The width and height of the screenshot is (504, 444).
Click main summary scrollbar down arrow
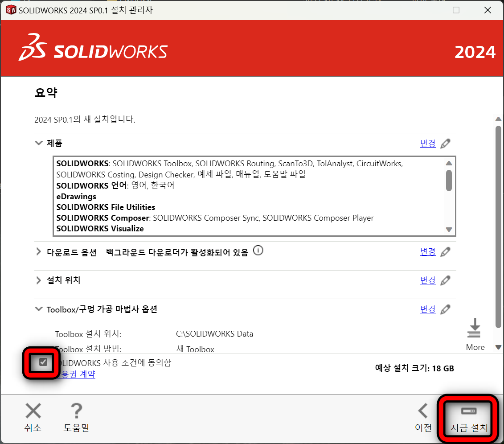pyautogui.click(x=498, y=347)
